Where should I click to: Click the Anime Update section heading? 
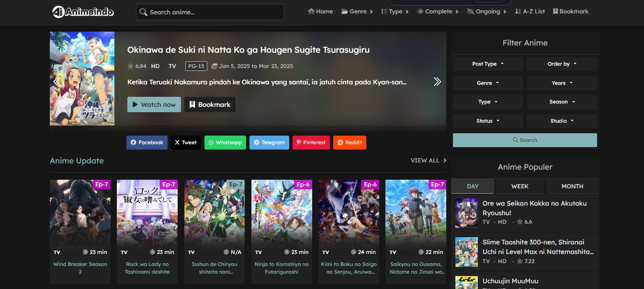coord(77,161)
